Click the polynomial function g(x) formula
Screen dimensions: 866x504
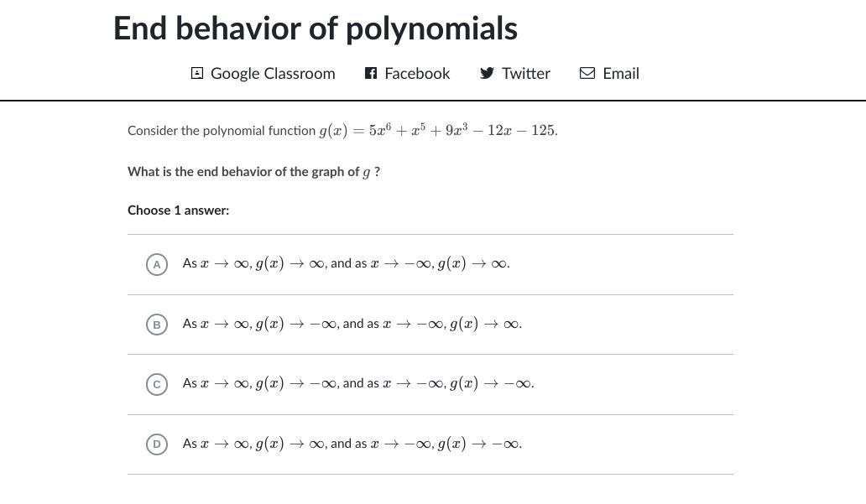point(437,131)
